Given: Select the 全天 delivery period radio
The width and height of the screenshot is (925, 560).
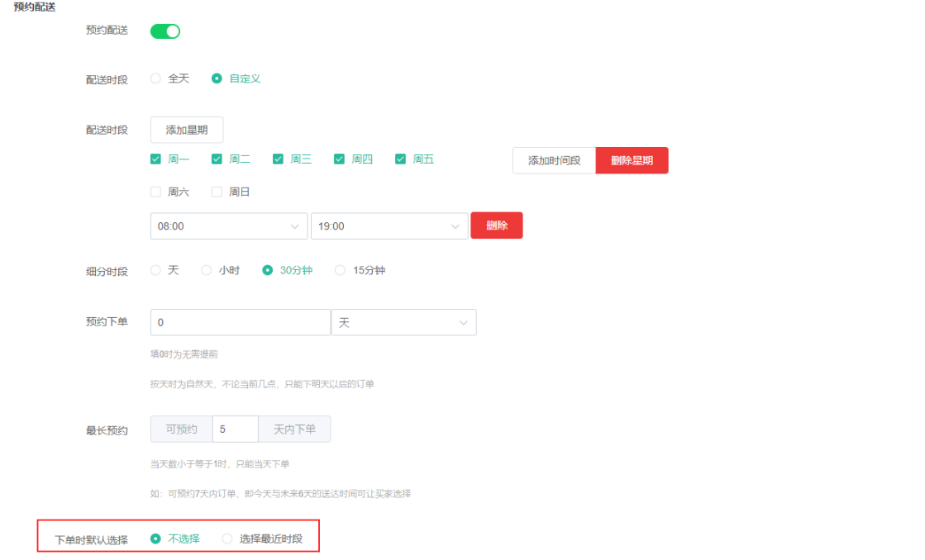Looking at the screenshot, I should (x=155, y=78).
